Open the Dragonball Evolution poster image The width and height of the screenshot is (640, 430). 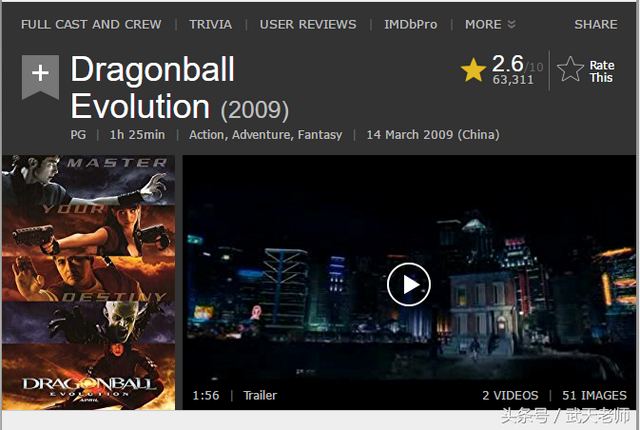[x=89, y=282]
